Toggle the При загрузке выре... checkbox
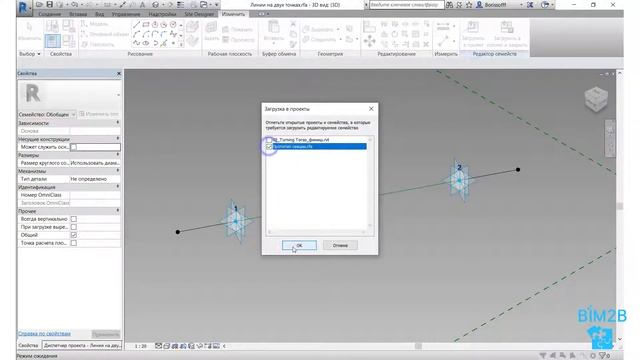Screen dimensions: 640x360 click(x=73, y=227)
